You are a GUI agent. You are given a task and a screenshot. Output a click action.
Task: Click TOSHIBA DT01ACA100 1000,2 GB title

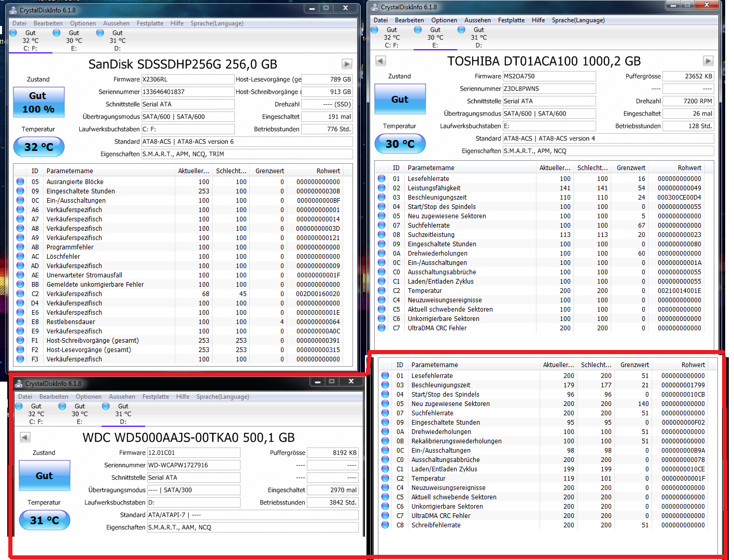[544, 61]
